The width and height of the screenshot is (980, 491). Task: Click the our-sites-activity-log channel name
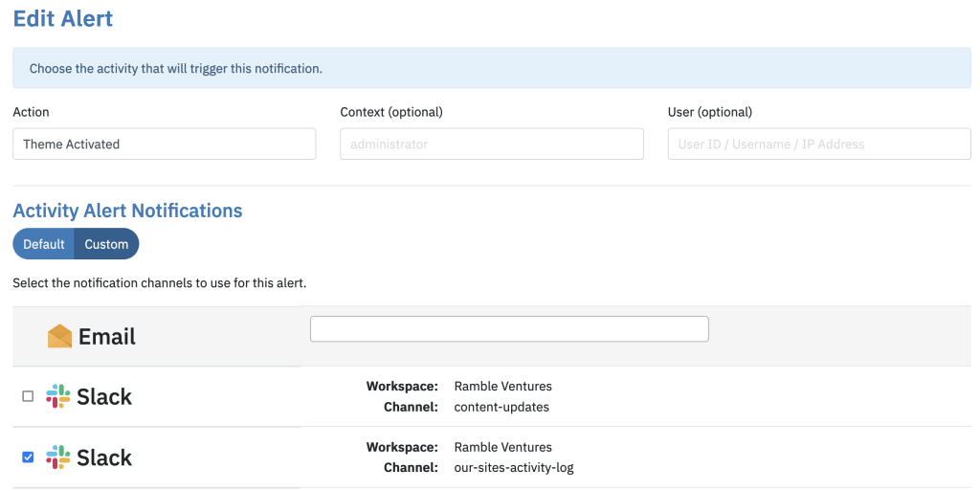[514, 468]
